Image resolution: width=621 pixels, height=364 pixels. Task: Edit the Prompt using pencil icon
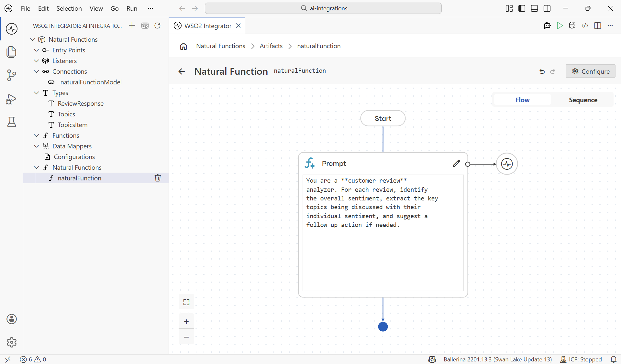(x=456, y=164)
